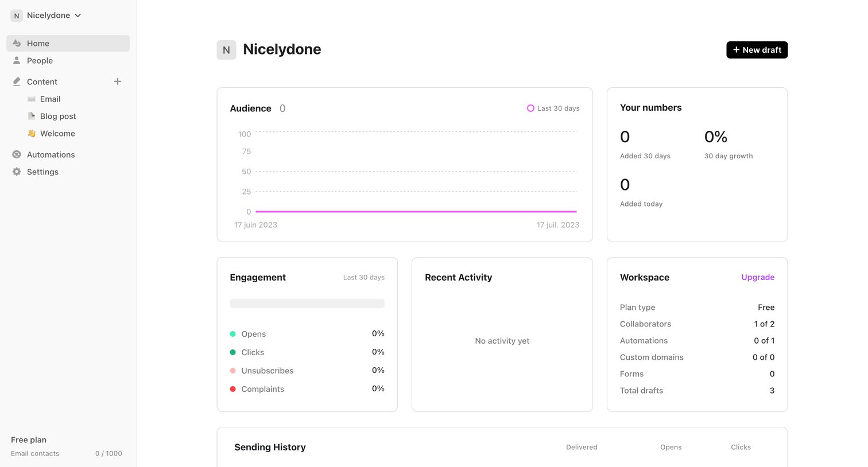Click the People person icon

17,60
